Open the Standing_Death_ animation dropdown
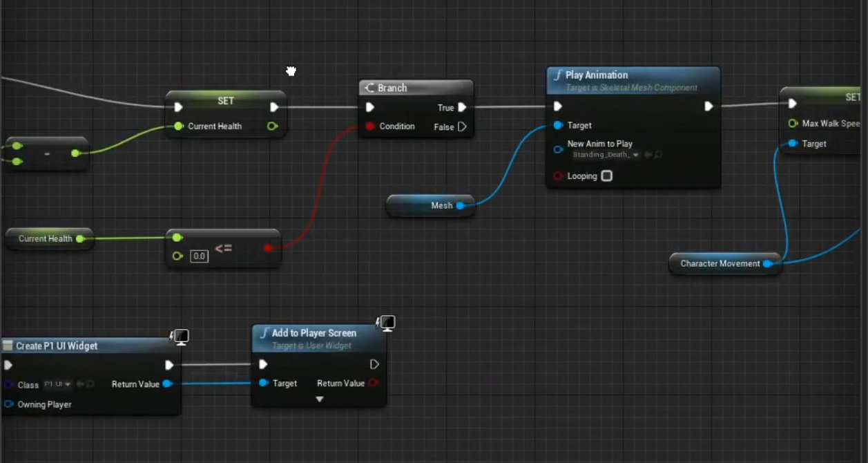The image size is (868, 463). pos(606,155)
